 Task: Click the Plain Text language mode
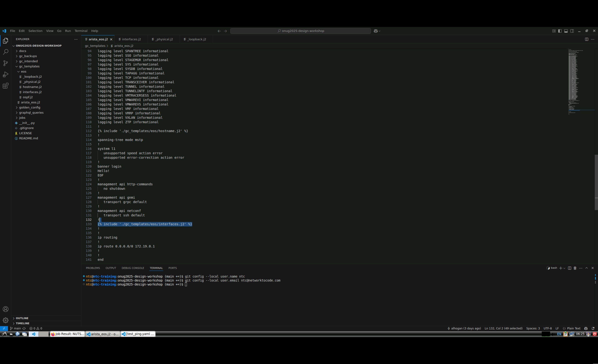tap(573, 328)
